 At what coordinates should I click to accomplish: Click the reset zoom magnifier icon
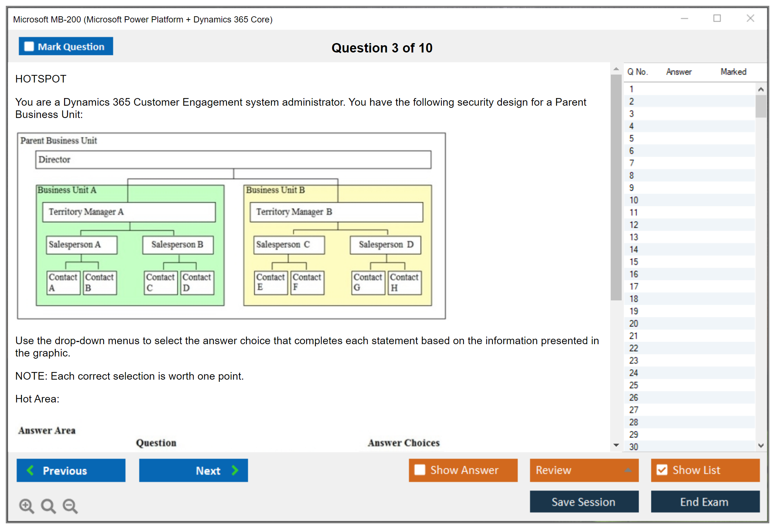pos(48,506)
